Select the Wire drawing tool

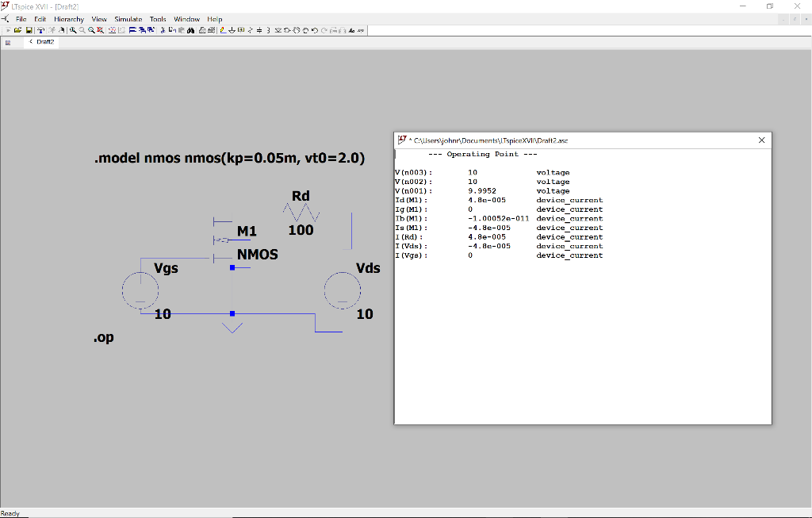[x=222, y=31]
